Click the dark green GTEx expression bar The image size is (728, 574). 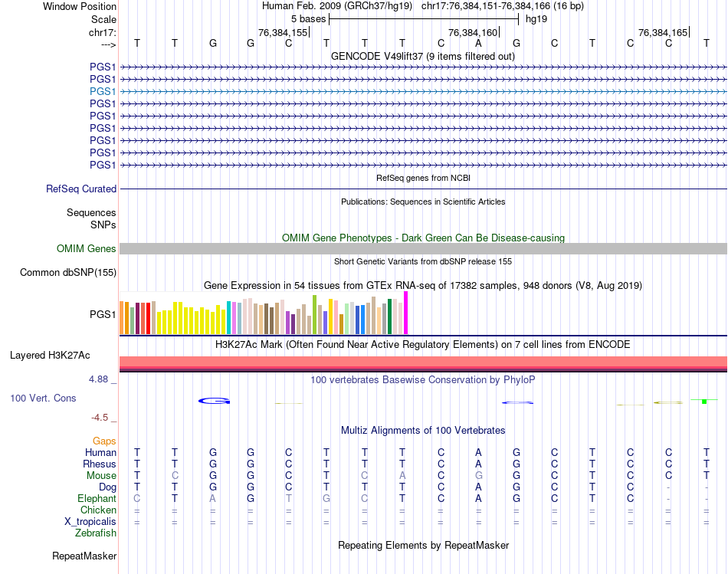coord(389,317)
